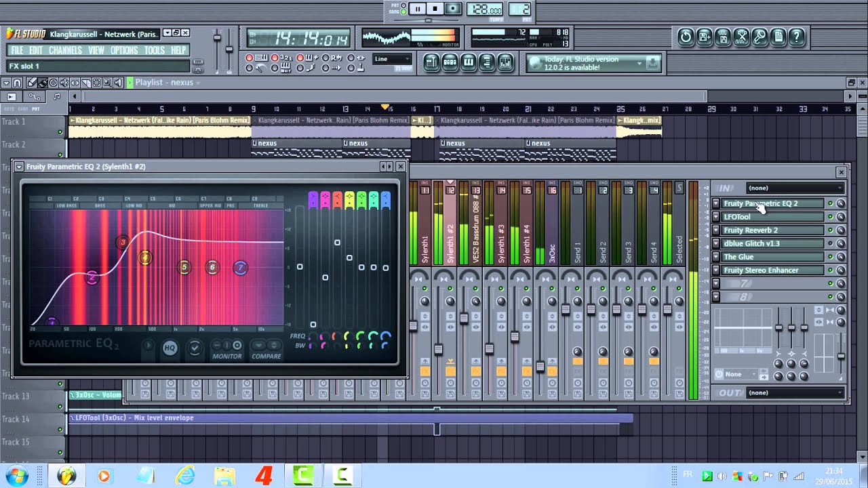Open the mixer IN (none) input dropdown
Image resolution: width=868 pixels, height=488 pixels.
pos(795,188)
